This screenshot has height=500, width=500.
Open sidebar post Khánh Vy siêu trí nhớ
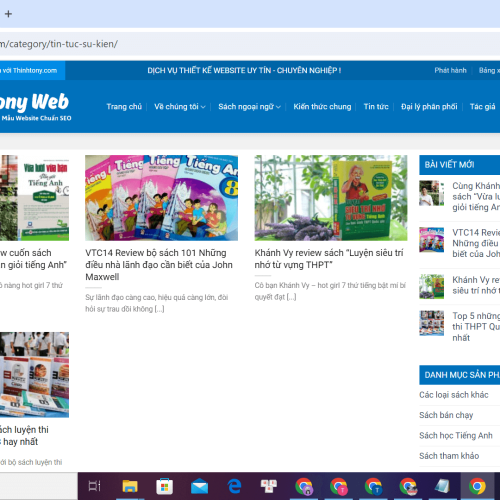tap(476, 285)
